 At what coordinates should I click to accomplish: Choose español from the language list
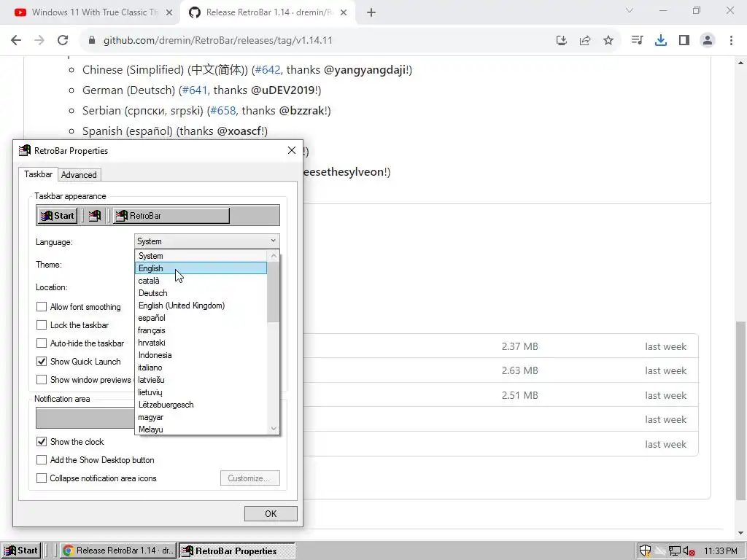[x=201, y=318]
